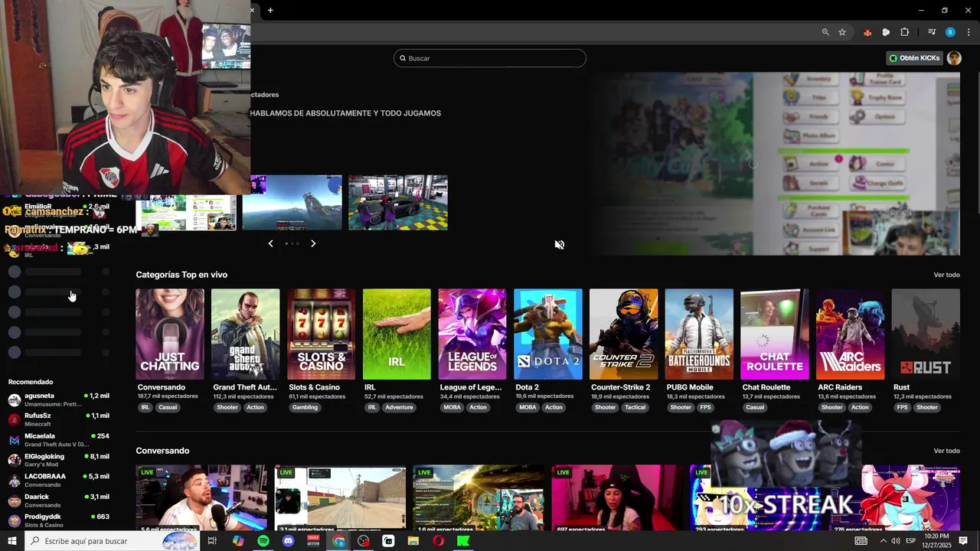Screen dimensions: 980x551
Task: Open recommended channel Rufus5z
Action: point(60,419)
